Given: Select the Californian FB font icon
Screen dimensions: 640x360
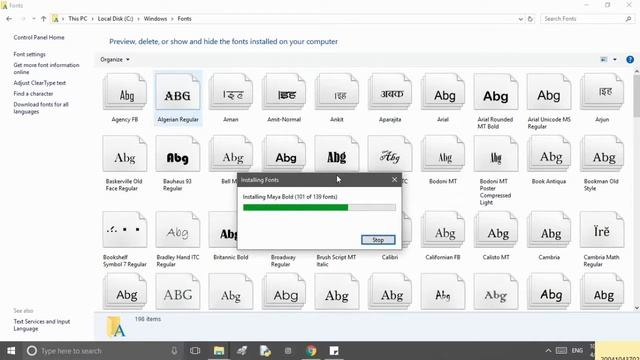Looking at the screenshot, I should point(443,230).
